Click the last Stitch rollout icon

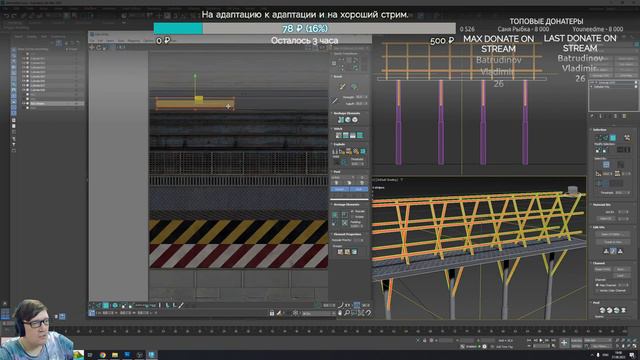coord(360,135)
